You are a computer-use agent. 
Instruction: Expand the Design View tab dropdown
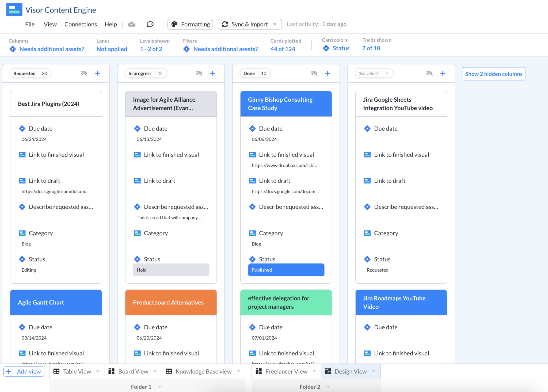tap(374, 371)
